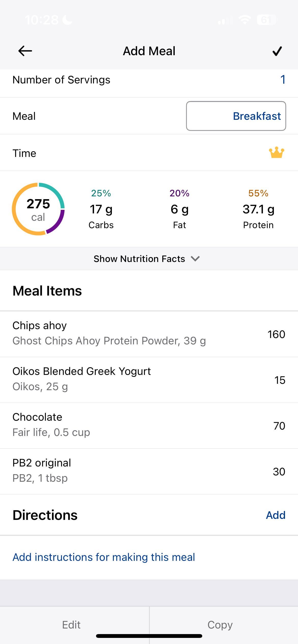Tap the Edit button at bottom
The width and height of the screenshot is (298, 644).
[71, 625]
